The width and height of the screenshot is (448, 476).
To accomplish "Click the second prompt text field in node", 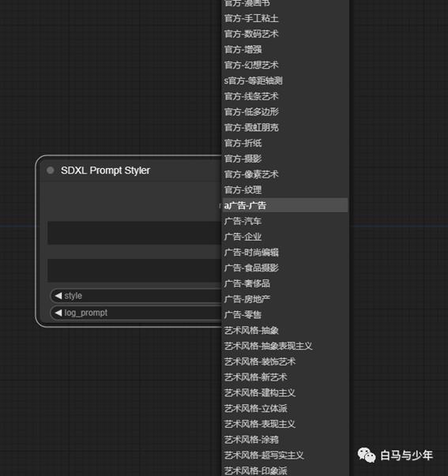I will click(134, 270).
